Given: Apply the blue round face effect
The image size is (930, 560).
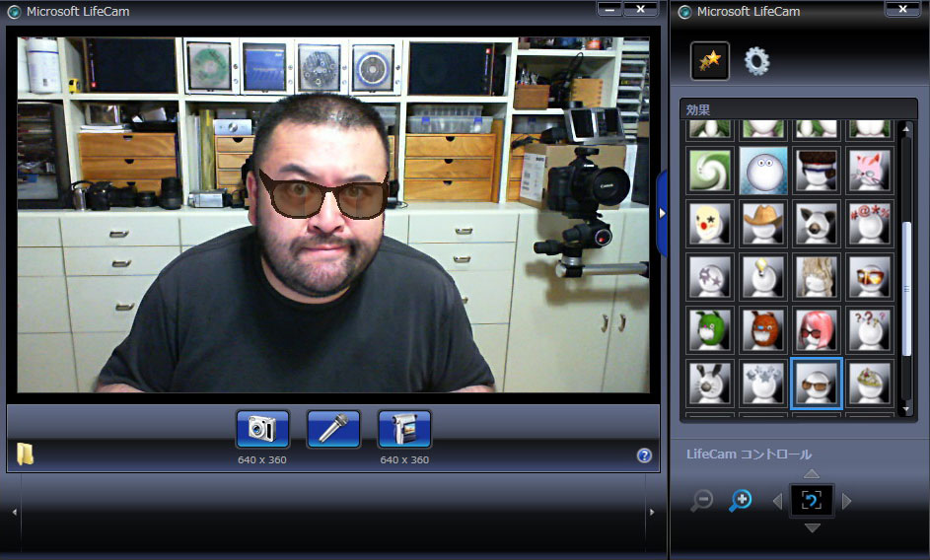Looking at the screenshot, I should point(763,171).
